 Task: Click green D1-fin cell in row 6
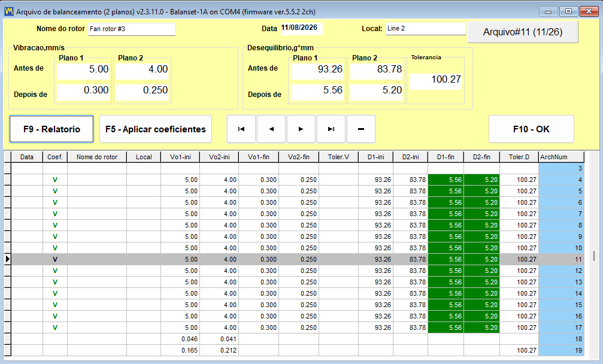(x=446, y=202)
